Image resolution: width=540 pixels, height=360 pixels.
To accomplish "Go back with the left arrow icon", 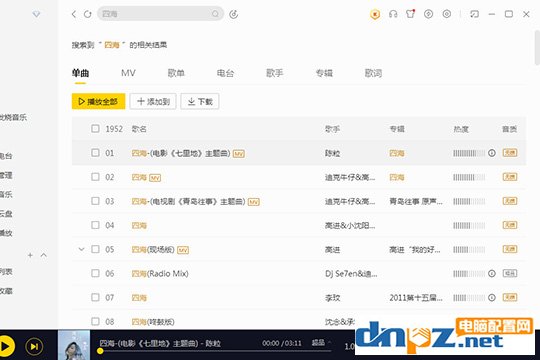I will 74,14.
